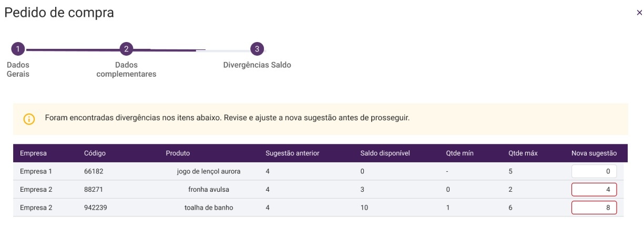Select the toalha de banho product row
Viewport: 644px width, 249px height.
click(x=209, y=207)
